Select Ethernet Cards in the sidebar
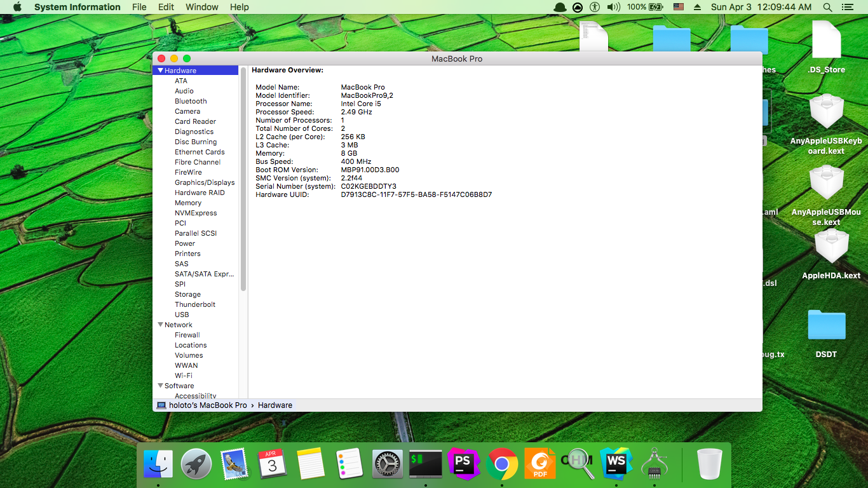 [200, 152]
